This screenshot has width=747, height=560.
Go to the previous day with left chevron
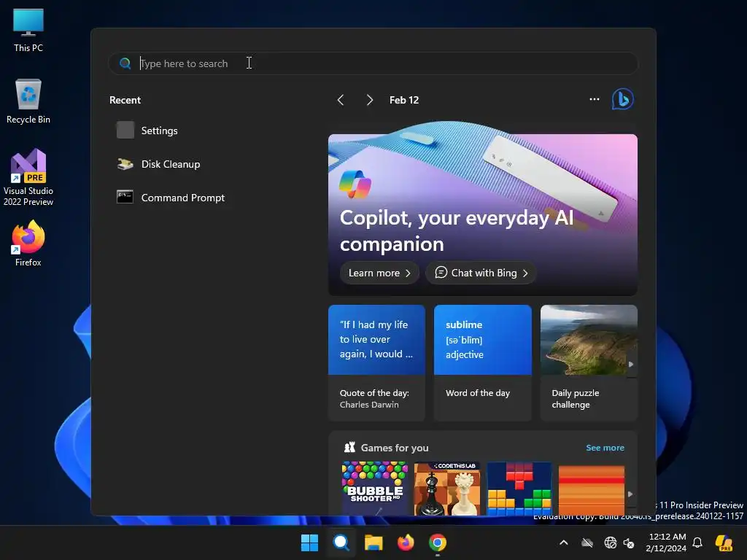point(341,100)
